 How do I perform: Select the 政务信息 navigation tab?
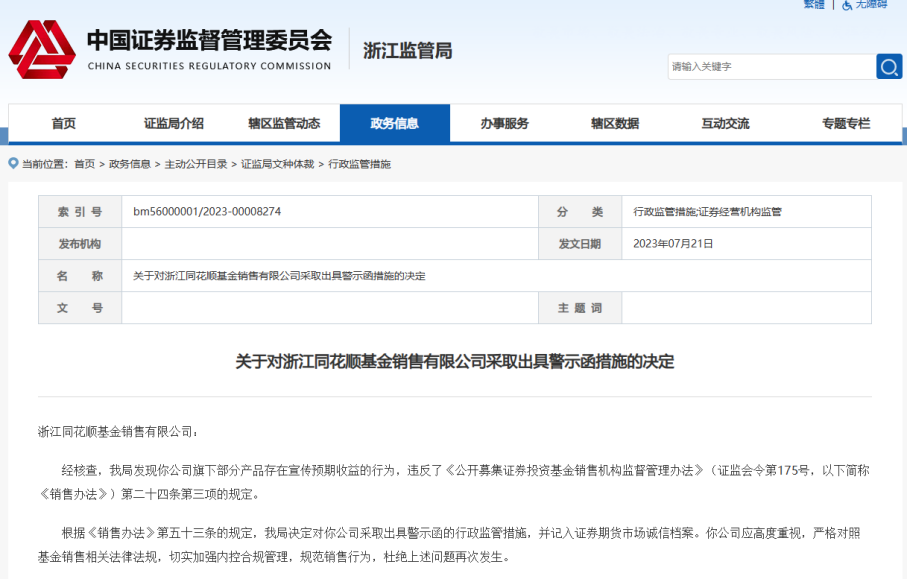pos(394,123)
